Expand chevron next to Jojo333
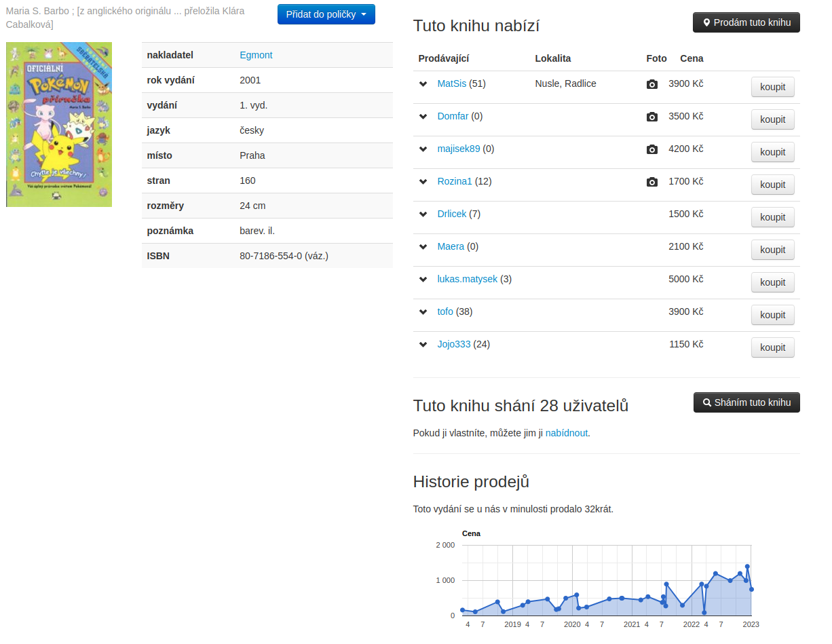The width and height of the screenshot is (832, 644). (423, 345)
